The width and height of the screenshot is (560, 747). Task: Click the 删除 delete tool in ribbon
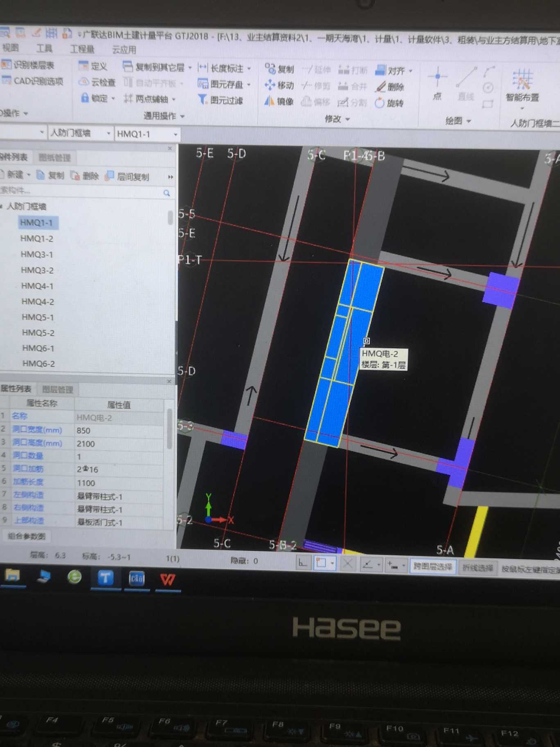pyautogui.click(x=390, y=87)
